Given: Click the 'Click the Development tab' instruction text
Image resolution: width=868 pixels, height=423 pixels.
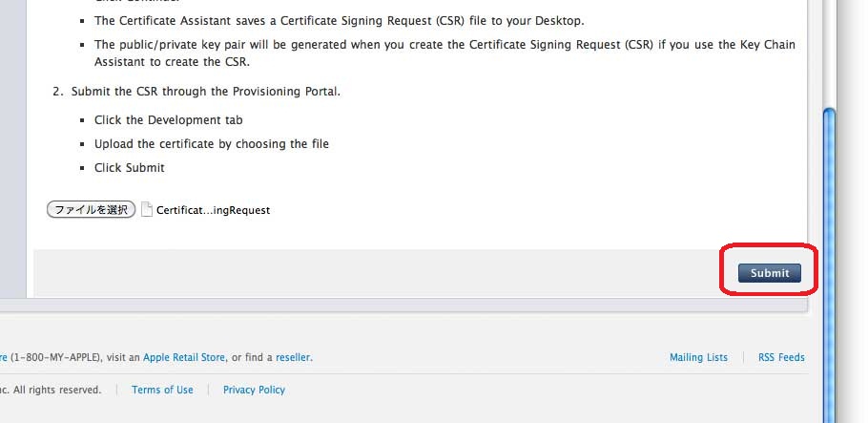Looking at the screenshot, I should coord(168,120).
